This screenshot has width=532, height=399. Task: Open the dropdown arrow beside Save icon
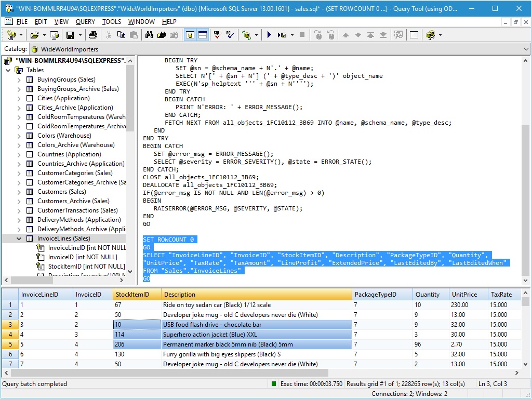pos(80,35)
